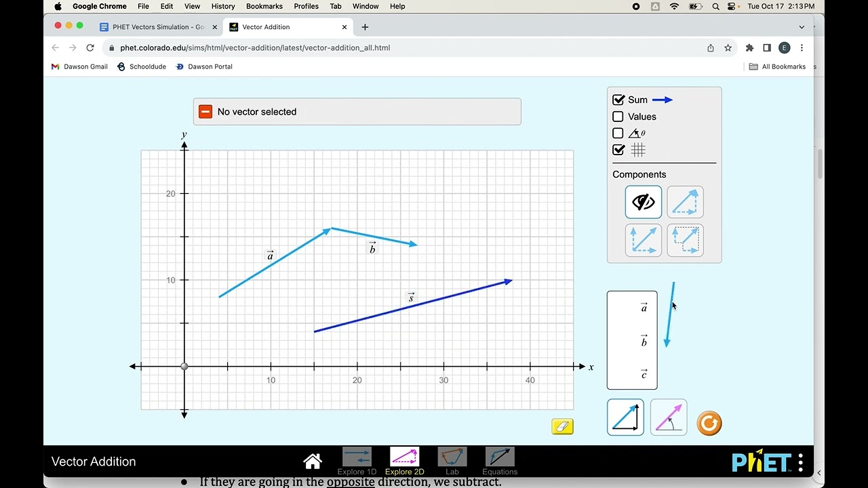Open the Bookmarks menu
Screen dimensions: 868x488
264,6
